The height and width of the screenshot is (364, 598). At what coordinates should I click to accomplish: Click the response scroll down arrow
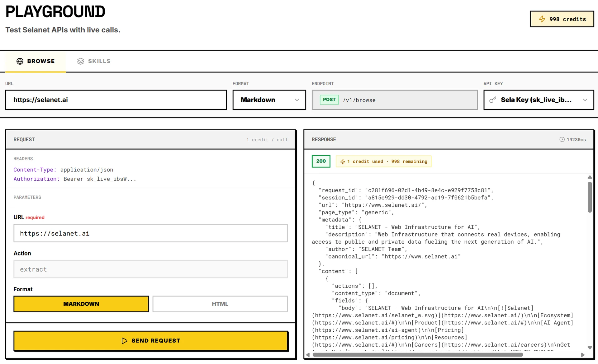click(590, 348)
